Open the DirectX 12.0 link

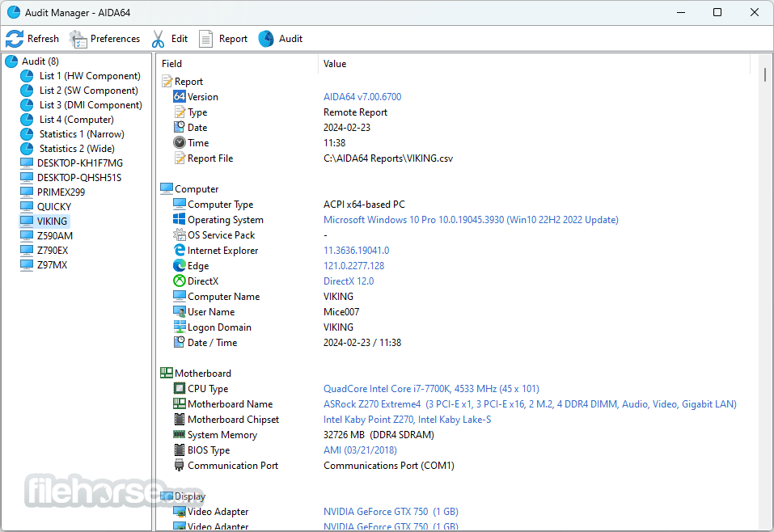[x=349, y=281]
